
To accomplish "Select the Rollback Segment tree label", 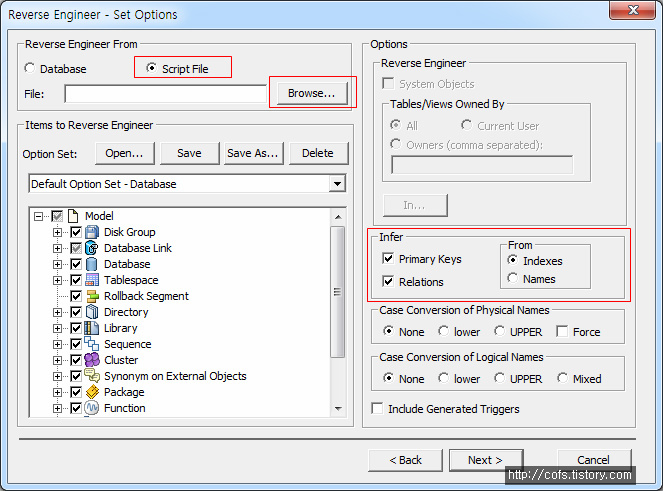I will (x=146, y=296).
